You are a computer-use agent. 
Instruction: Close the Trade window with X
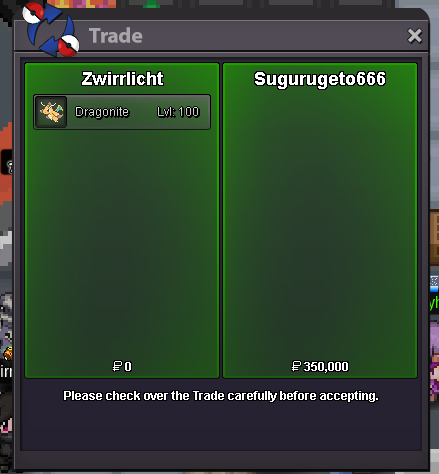[415, 36]
